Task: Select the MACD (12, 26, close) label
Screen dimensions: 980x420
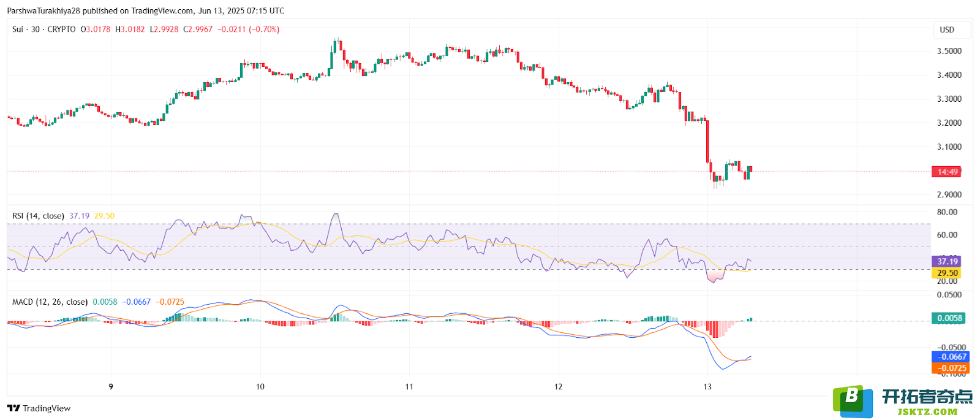Action: coord(50,302)
